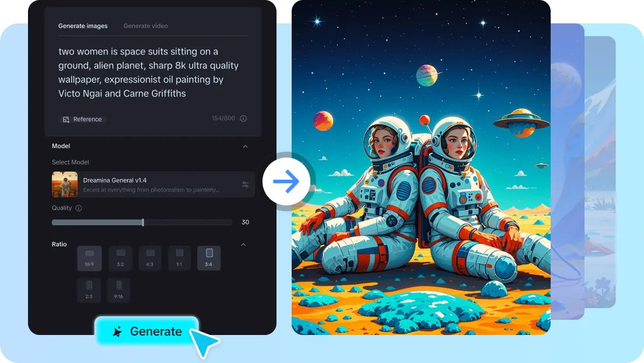Click the Generate button
644x363 pixels.
coord(146,331)
